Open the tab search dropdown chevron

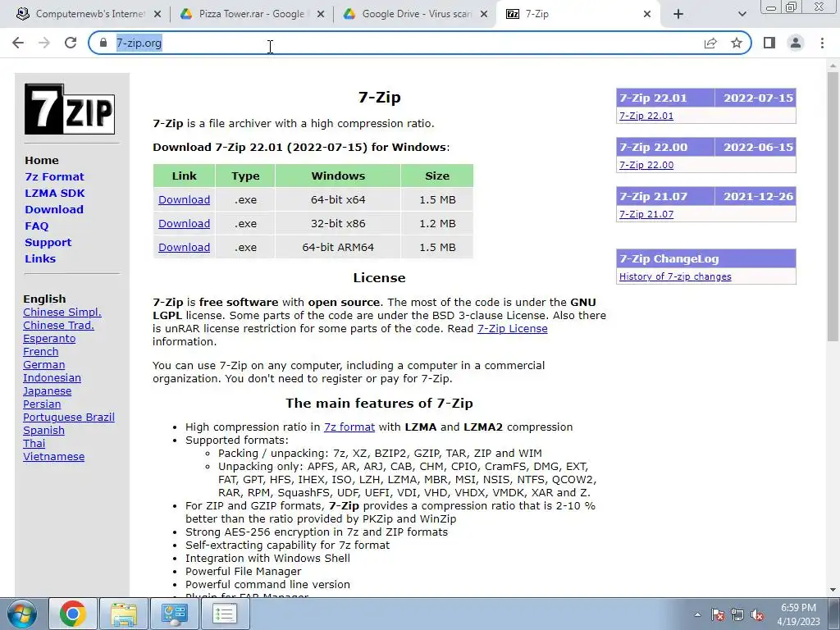[742, 14]
